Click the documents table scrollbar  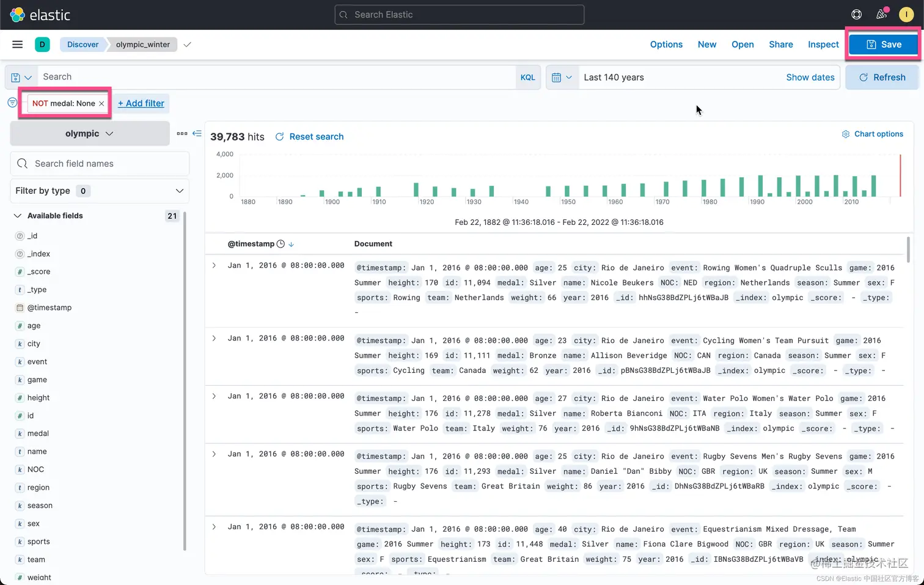click(x=908, y=249)
